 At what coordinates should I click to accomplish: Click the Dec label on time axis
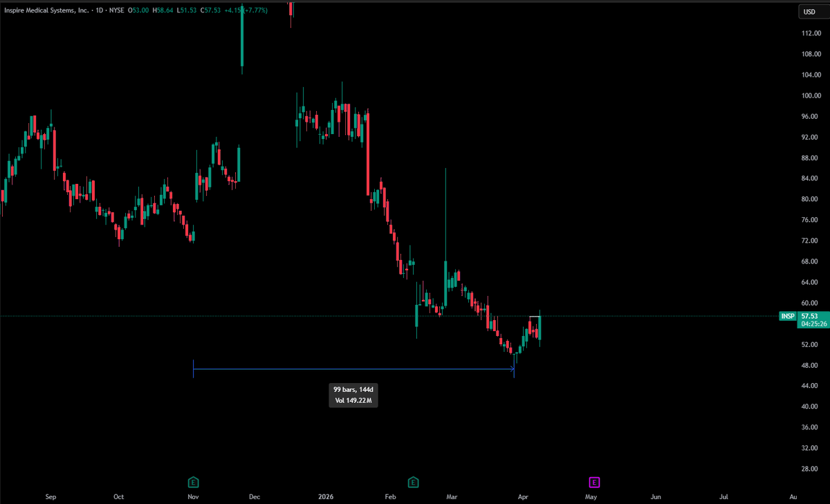point(254,496)
